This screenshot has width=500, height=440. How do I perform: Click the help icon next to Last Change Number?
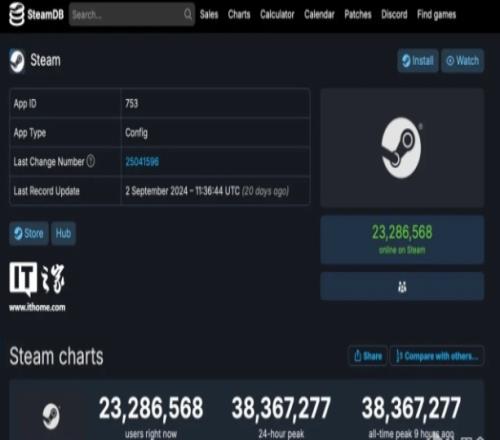(91, 161)
